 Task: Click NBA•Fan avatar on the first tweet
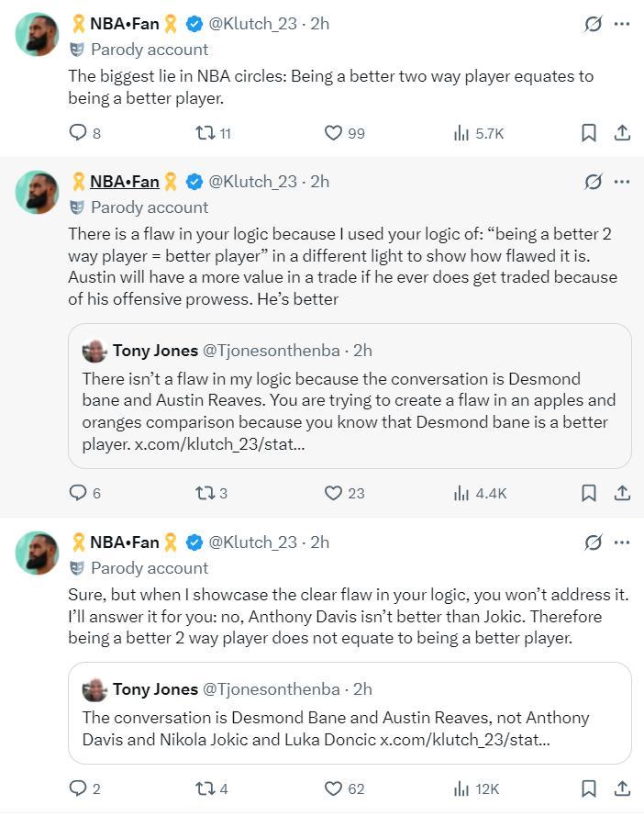[x=38, y=36]
